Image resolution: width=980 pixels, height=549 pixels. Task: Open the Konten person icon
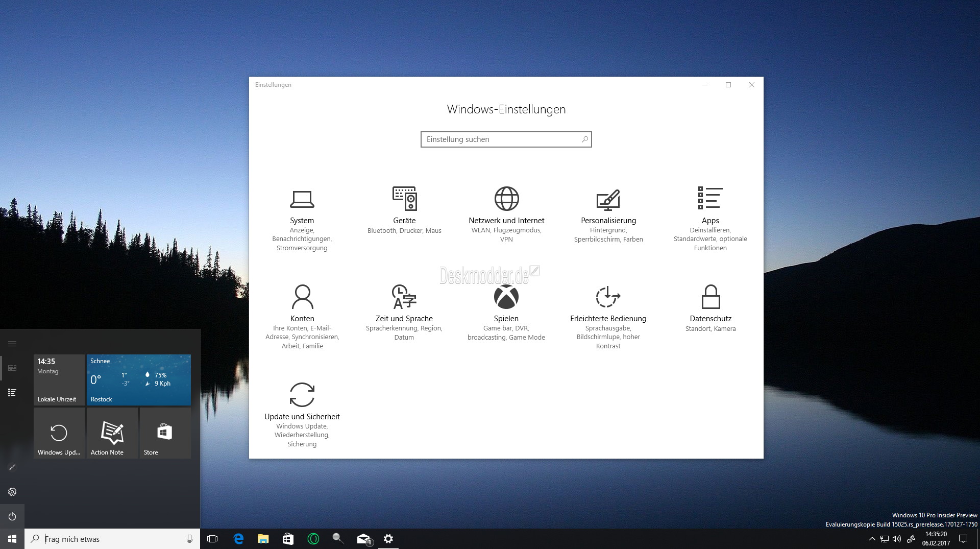point(302,297)
